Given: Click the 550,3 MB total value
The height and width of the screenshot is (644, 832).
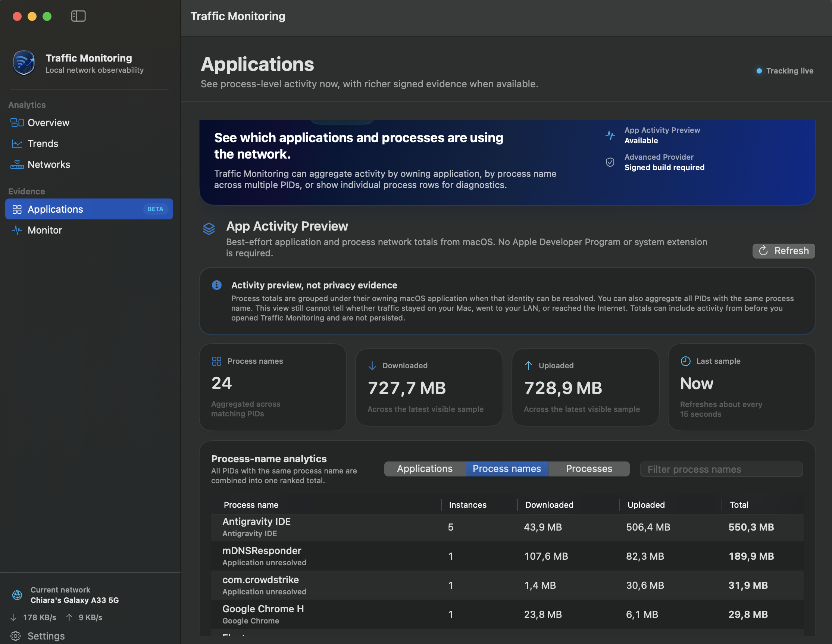Looking at the screenshot, I should (751, 527).
